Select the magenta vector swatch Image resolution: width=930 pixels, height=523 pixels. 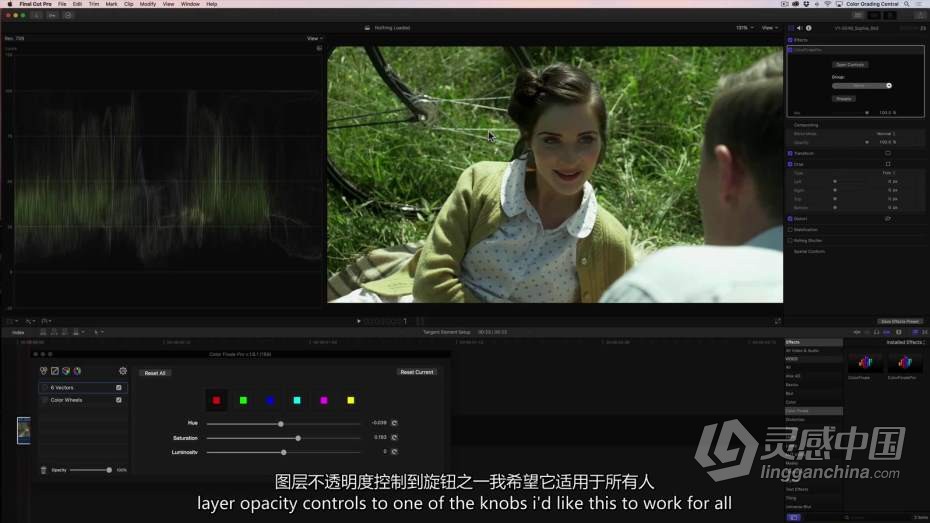tap(324, 401)
